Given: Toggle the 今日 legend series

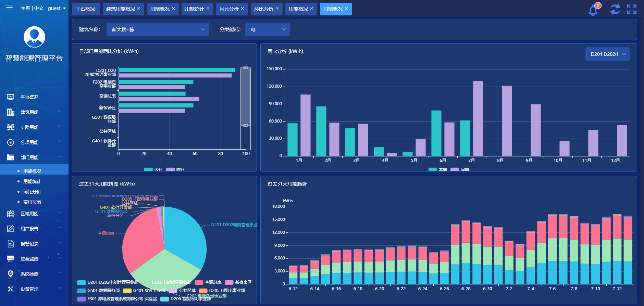Looking at the screenshot, I should (x=153, y=169).
